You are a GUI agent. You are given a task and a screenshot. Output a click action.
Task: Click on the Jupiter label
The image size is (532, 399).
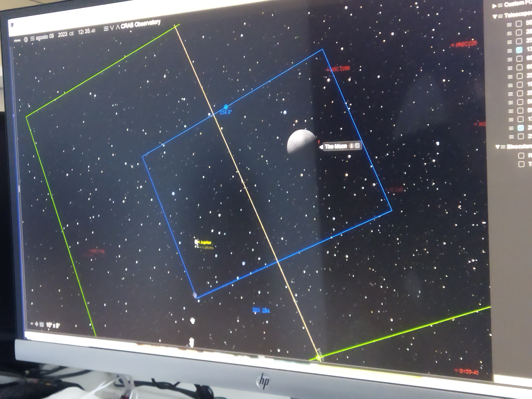206,242
